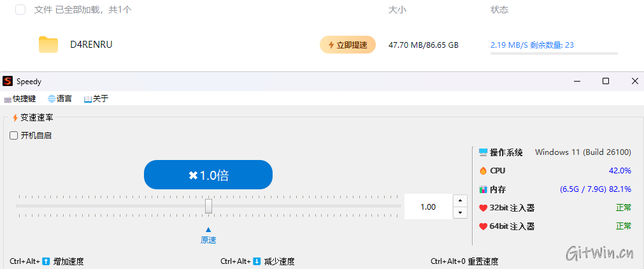Click the 32bit 注入器 heart icon
The width and height of the screenshot is (644, 269).
(x=483, y=208)
